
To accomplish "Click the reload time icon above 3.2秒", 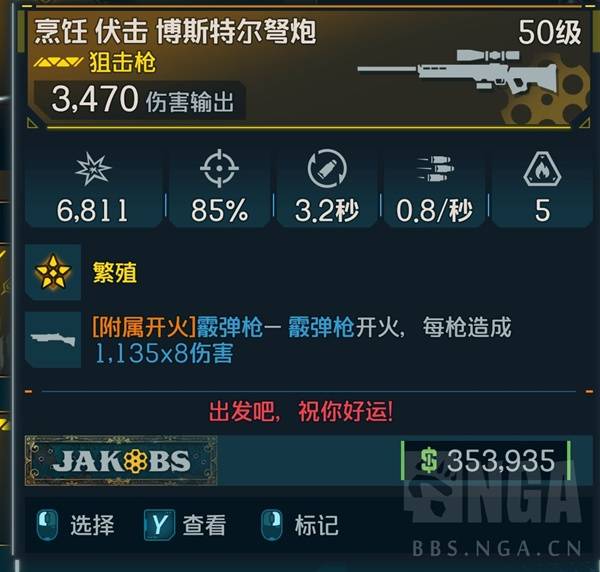I will [x=327, y=168].
